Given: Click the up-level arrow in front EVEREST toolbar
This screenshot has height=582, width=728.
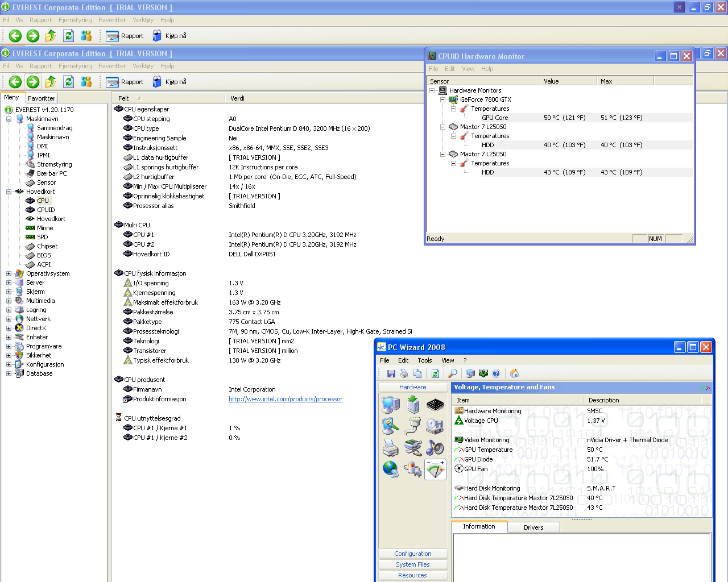Looking at the screenshot, I should click(x=51, y=82).
